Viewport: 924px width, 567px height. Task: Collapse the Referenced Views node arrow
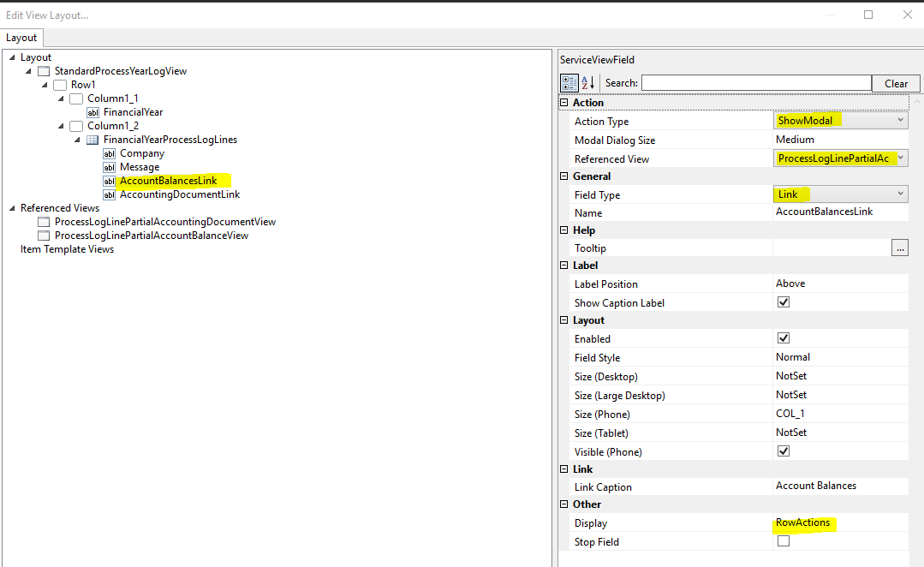pos(12,208)
